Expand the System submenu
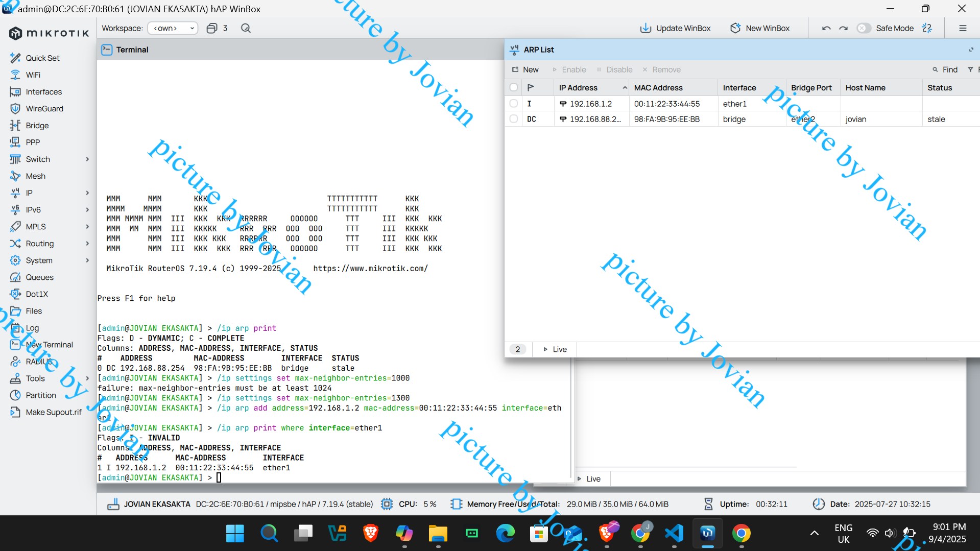Screen dimensions: 980x551 pyautogui.click(x=87, y=260)
